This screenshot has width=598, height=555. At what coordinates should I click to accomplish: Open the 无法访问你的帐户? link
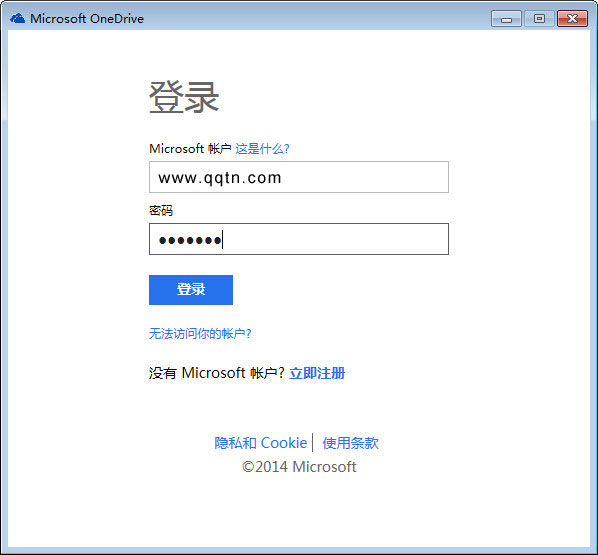coord(200,334)
